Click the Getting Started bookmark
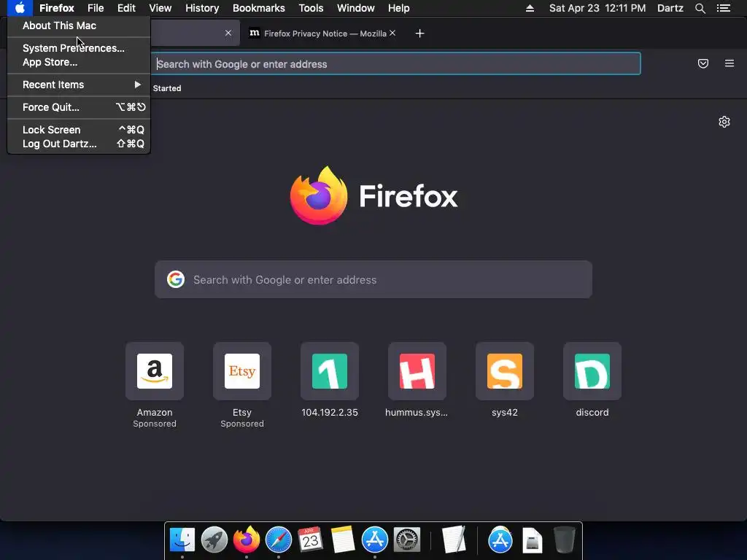Screen dimensions: 747x560 (x=167, y=88)
